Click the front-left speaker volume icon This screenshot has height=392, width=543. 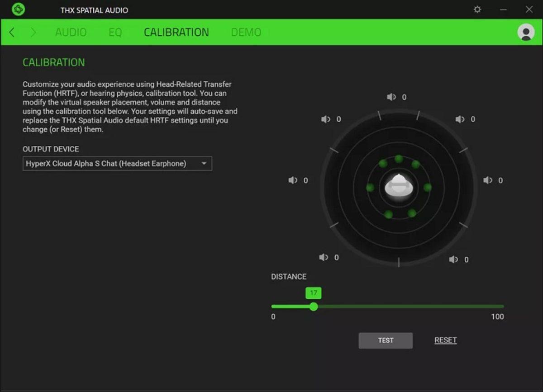point(325,119)
